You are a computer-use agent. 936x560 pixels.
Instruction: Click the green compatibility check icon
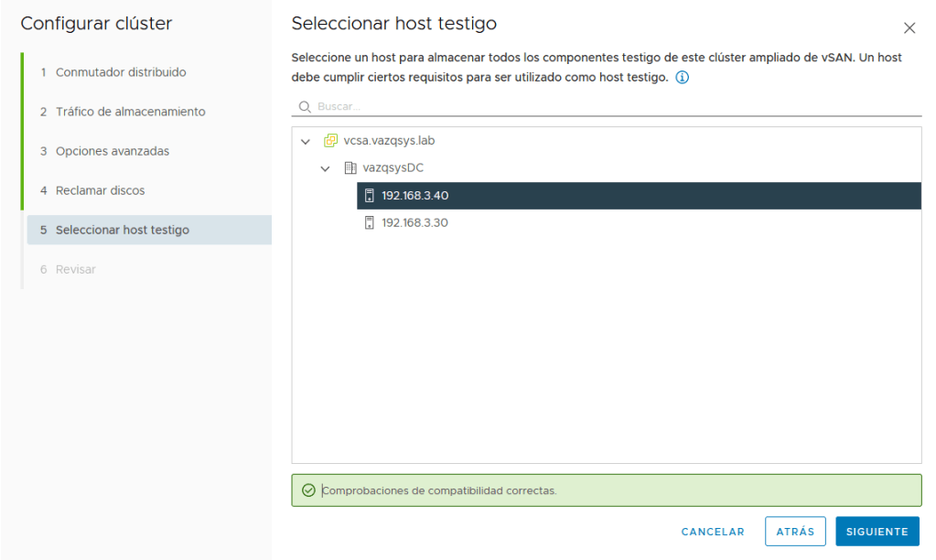[x=308, y=490]
